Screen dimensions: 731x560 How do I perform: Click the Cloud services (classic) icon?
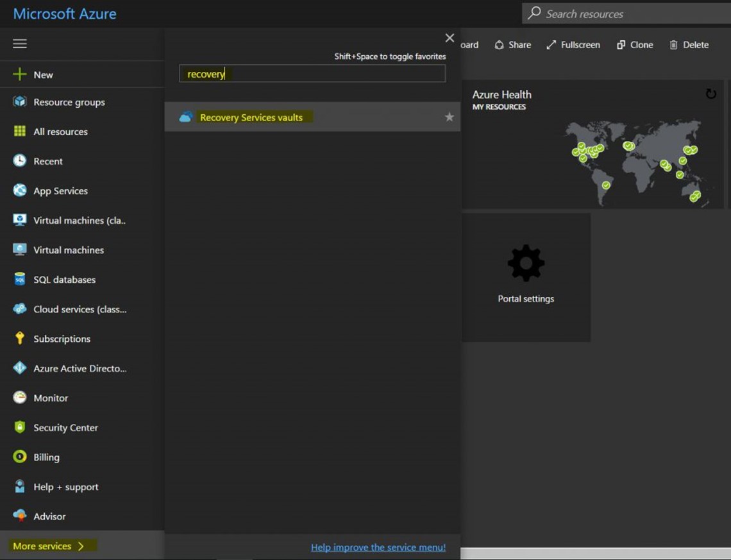20,309
